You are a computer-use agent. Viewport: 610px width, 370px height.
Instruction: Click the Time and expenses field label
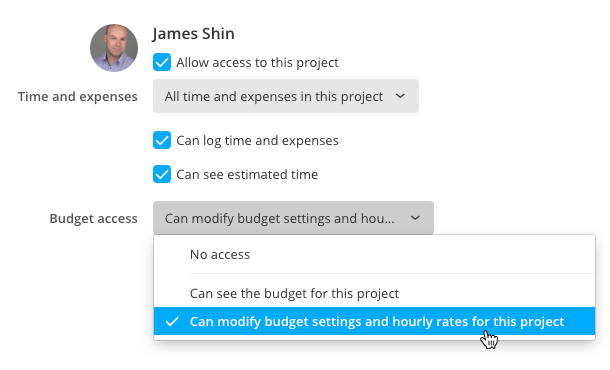(x=78, y=96)
